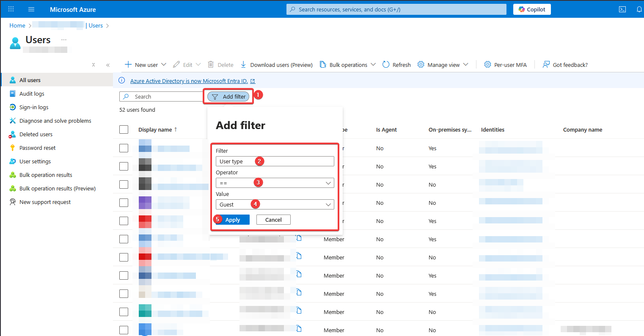
Task: Open the Microsoft Entra ID announcement link
Action: (x=189, y=81)
